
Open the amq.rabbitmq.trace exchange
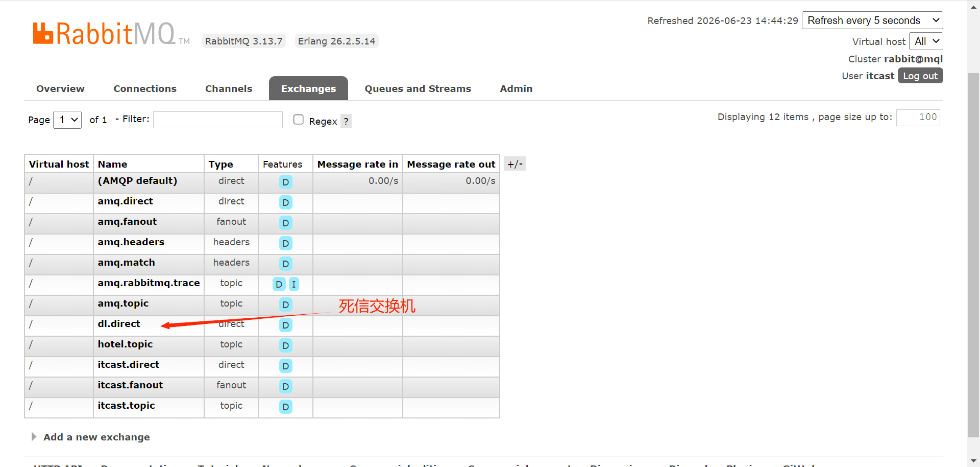pyautogui.click(x=149, y=283)
